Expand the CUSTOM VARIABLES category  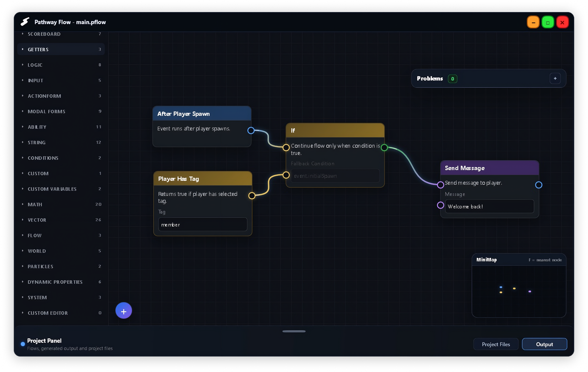coord(61,189)
